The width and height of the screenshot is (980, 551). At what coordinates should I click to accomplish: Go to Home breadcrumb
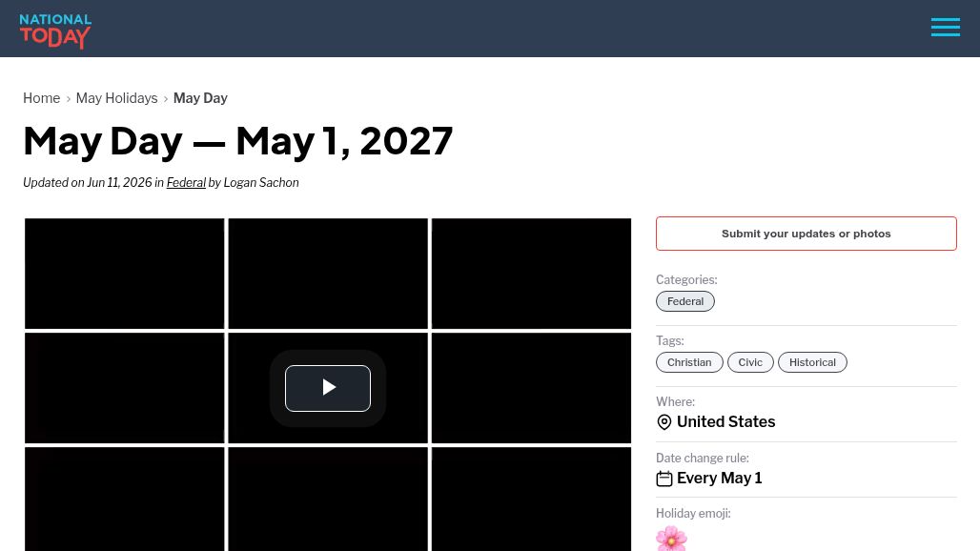[x=42, y=98]
